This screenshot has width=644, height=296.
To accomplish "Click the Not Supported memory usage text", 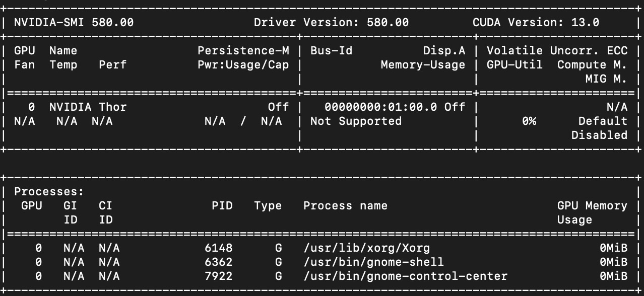I will (356, 121).
